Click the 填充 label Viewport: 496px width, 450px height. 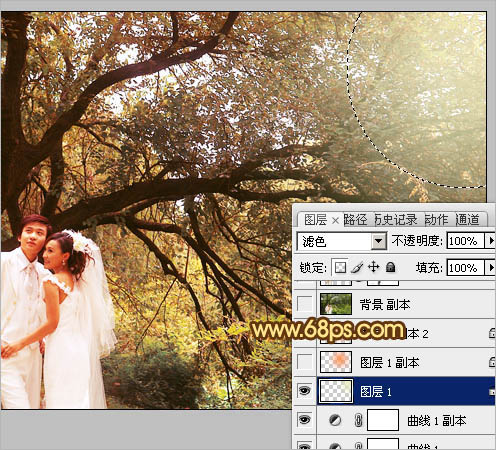[429, 268]
